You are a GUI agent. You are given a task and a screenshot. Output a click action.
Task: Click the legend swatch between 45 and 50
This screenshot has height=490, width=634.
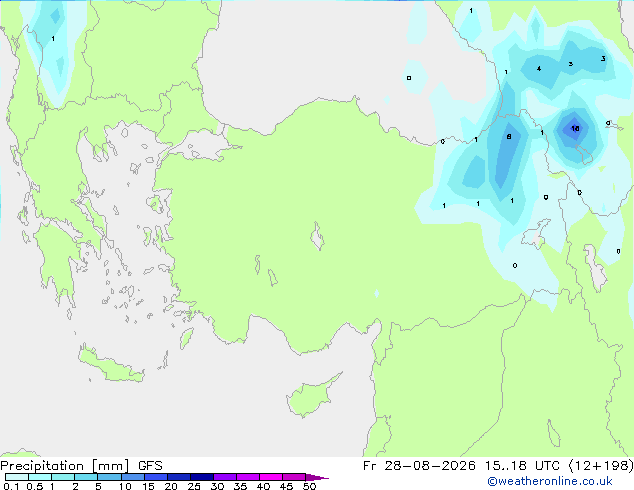(x=294, y=477)
